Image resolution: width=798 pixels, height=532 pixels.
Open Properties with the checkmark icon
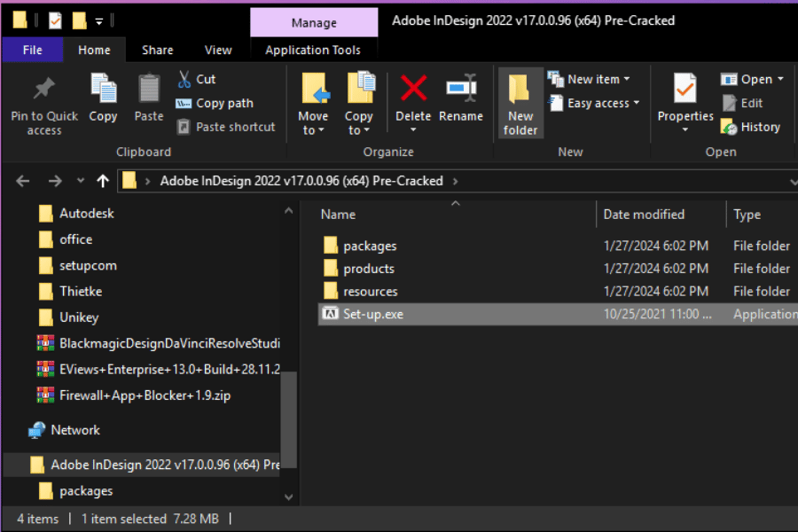click(685, 90)
